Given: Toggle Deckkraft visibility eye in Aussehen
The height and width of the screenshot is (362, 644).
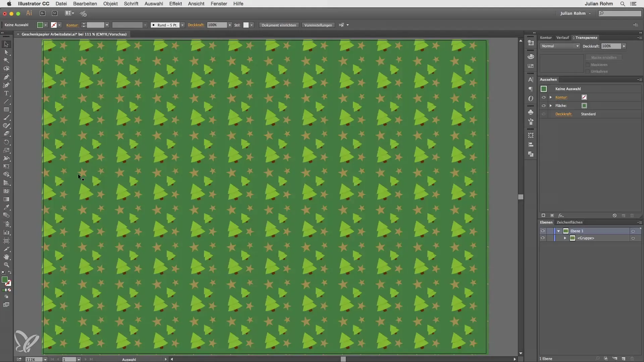Looking at the screenshot, I should [544, 114].
